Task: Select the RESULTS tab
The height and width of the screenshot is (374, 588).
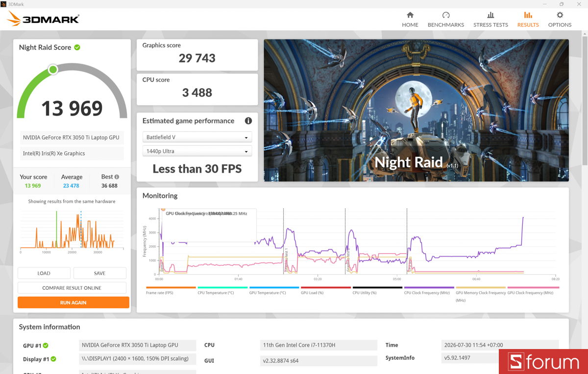Action: tap(528, 20)
